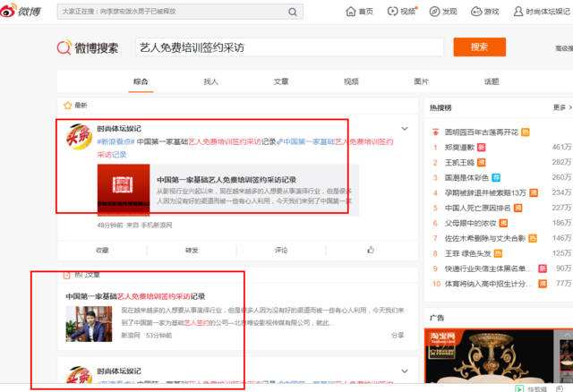Image resolution: width=573 pixels, height=392 pixels.
Task: Open the first post's author name 时尚体坛娱记
Action: coord(119,129)
